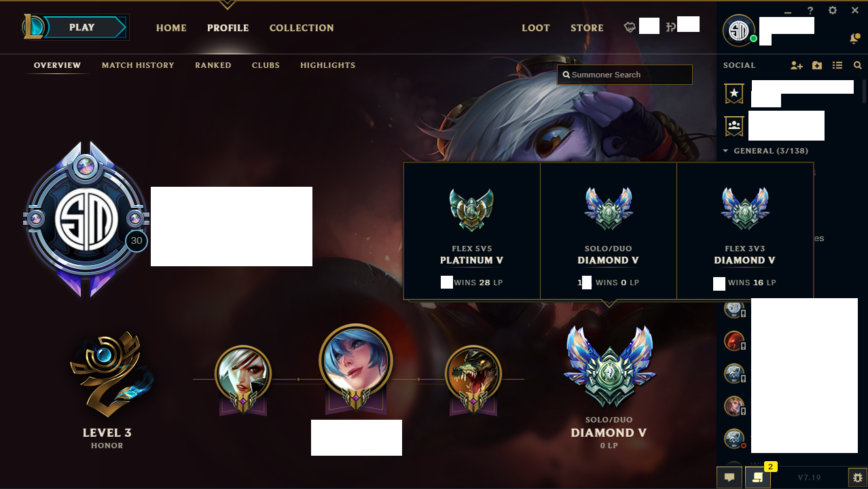The width and height of the screenshot is (868, 489).
Task: Open the settings gear in title bar
Action: [x=833, y=11]
